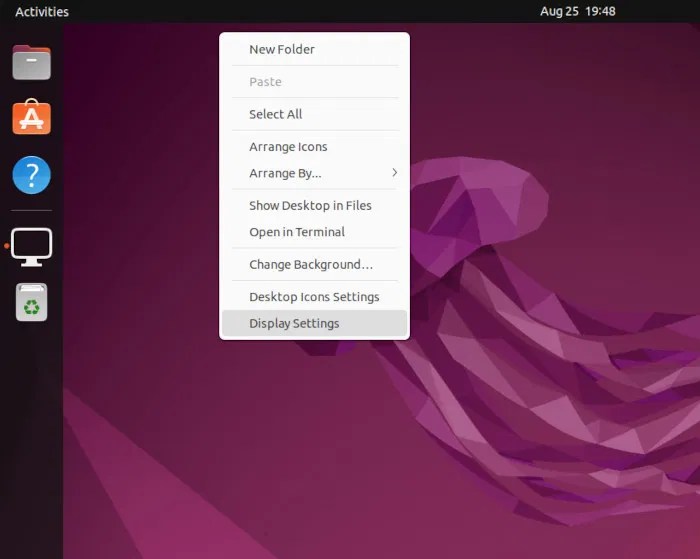Open the Files app in the dock
This screenshot has height=559, width=700.
click(x=31, y=63)
